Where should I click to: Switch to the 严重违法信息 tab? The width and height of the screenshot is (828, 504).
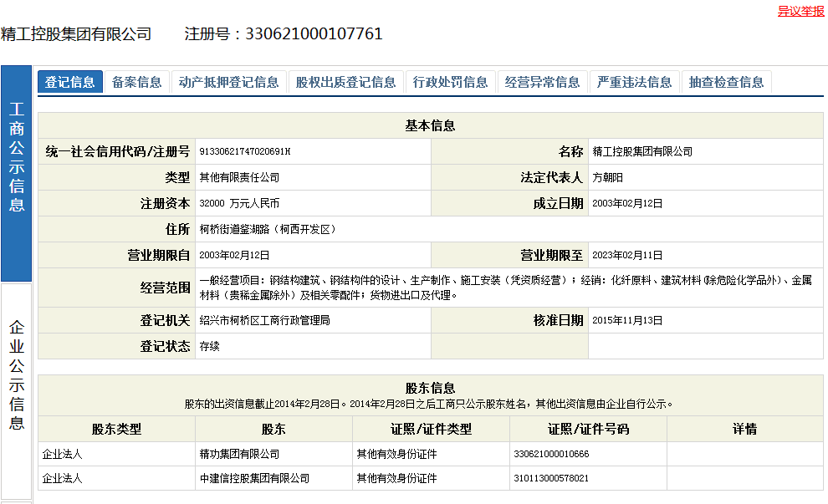(x=635, y=82)
